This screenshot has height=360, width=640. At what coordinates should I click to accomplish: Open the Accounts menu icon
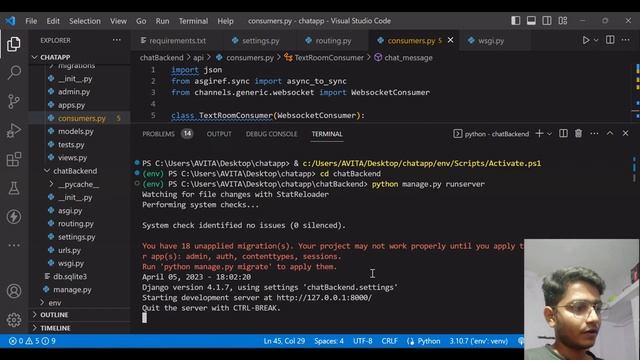[14, 291]
